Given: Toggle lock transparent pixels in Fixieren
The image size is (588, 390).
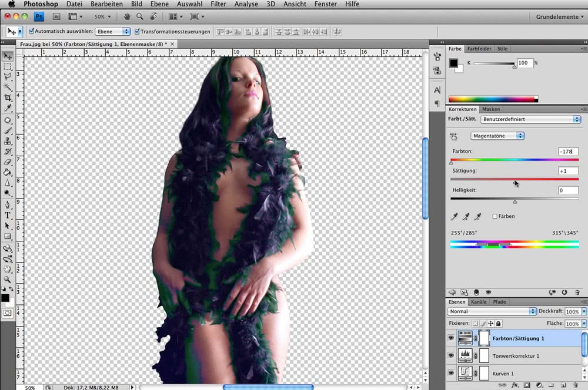Looking at the screenshot, I should (x=476, y=323).
